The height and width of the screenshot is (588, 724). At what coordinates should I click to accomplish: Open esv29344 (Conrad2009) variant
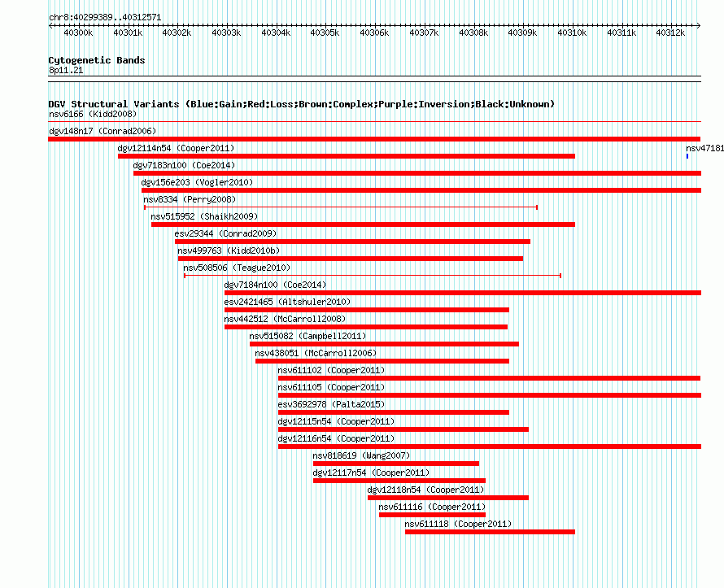(226, 233)
